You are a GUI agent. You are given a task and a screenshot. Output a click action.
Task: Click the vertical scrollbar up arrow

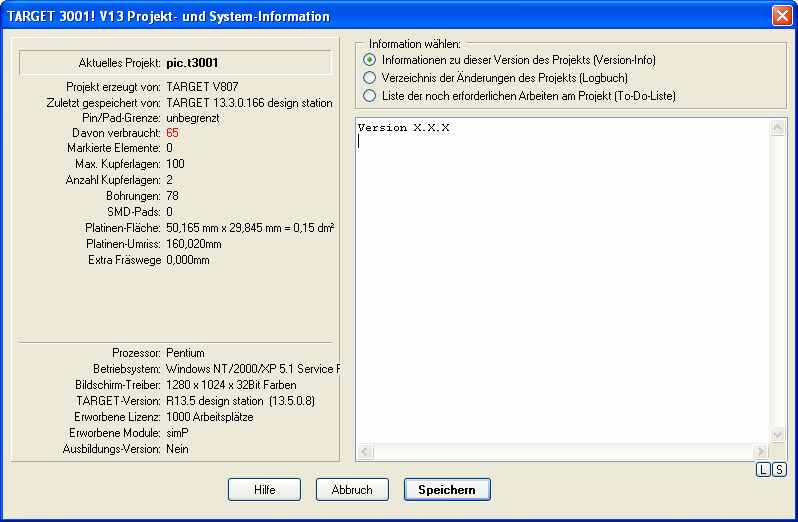[779, 127]
